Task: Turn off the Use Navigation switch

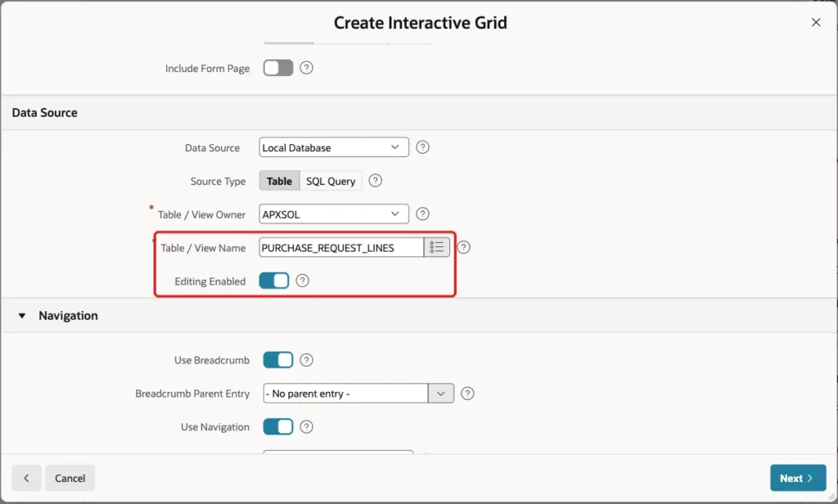Action: pos(278,426)
